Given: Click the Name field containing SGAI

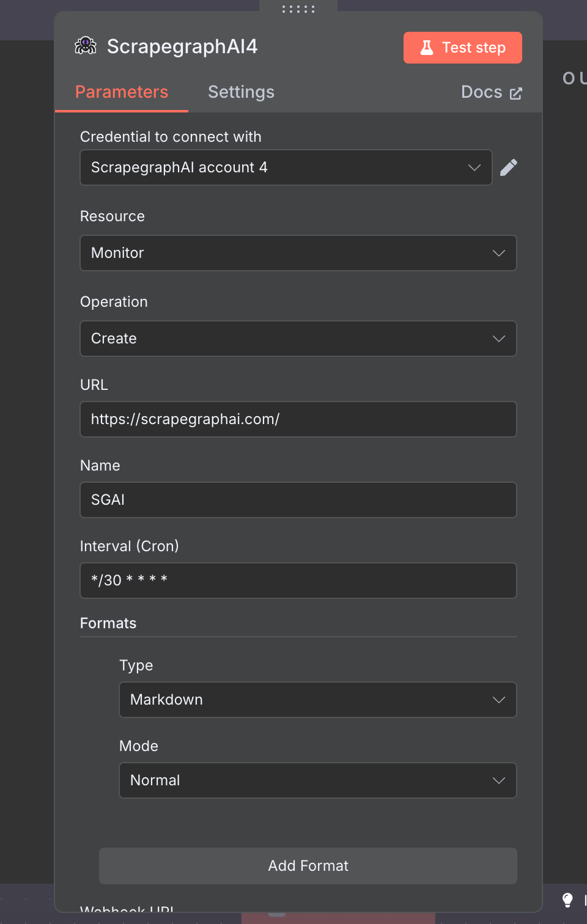Looking at the screenshot, I should point(298,500).
